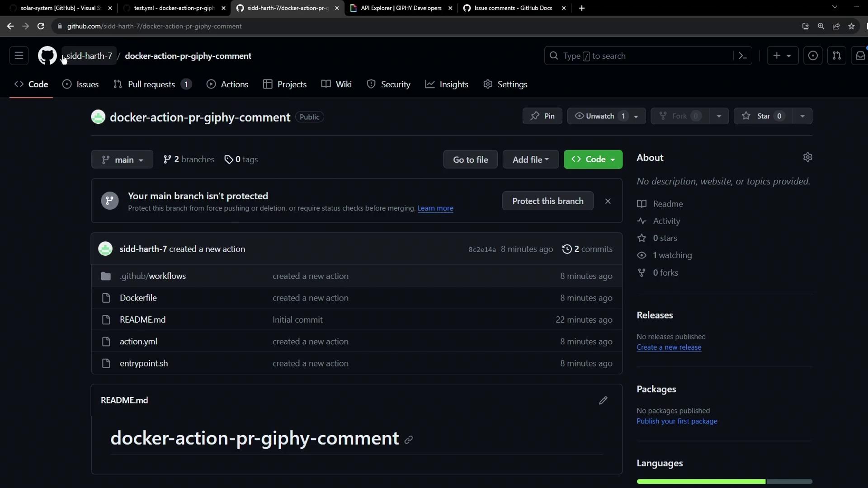Open the Pull requests tab

pos(152,84)
